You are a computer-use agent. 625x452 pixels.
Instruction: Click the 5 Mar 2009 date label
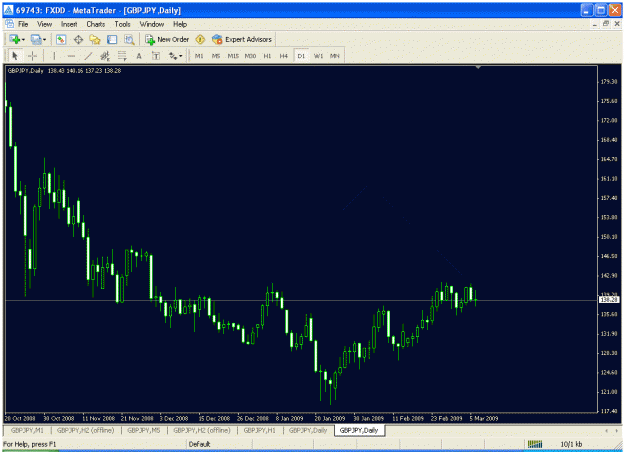coord(484,419)
